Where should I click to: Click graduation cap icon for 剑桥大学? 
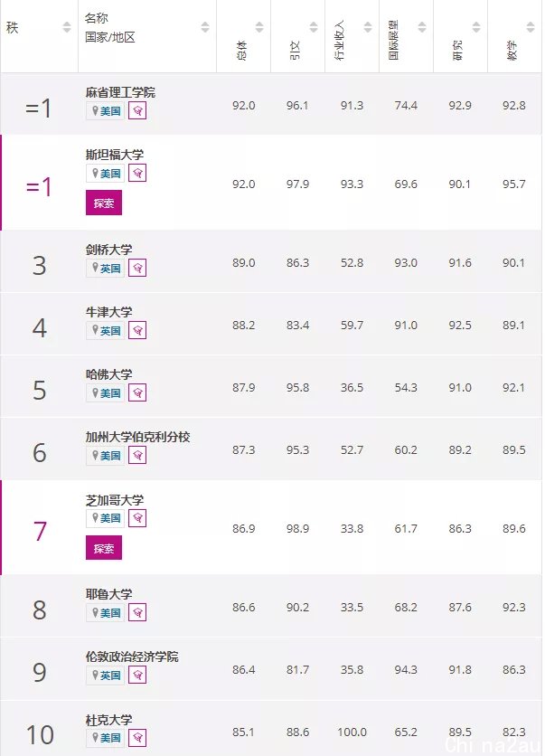point(137,268)
